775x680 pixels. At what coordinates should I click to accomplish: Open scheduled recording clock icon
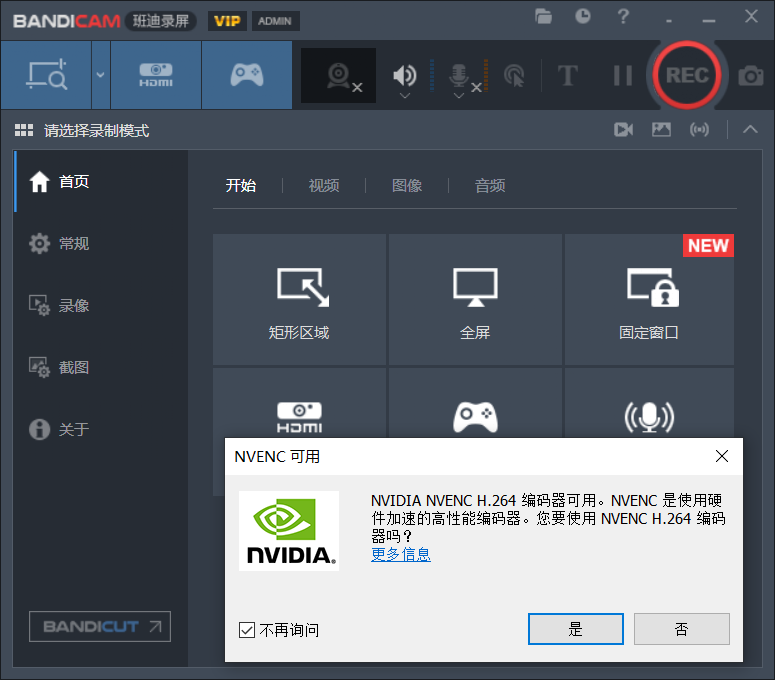pyautogui.click(x=583, y=16)
